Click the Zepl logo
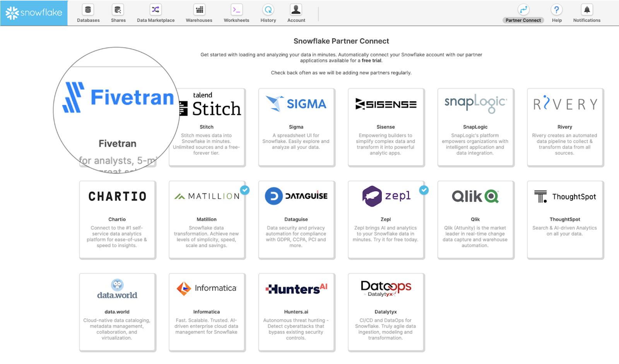Image resolution: width=619 pixels, height=364 pixels. point(386,196)
